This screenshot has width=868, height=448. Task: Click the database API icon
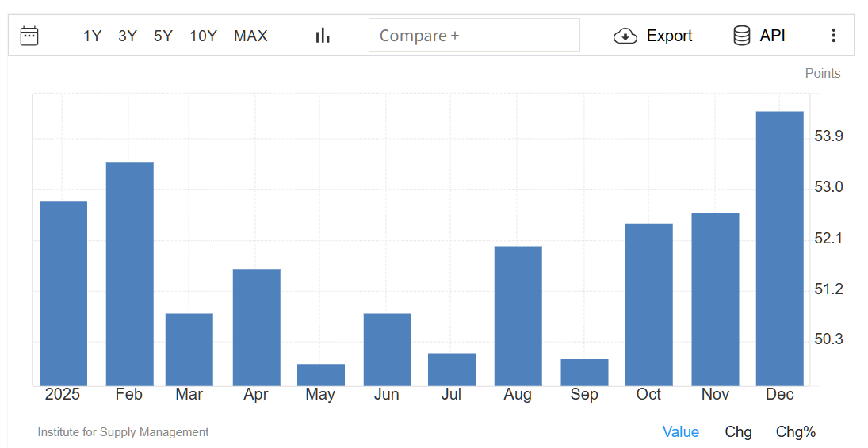point(742,36)
